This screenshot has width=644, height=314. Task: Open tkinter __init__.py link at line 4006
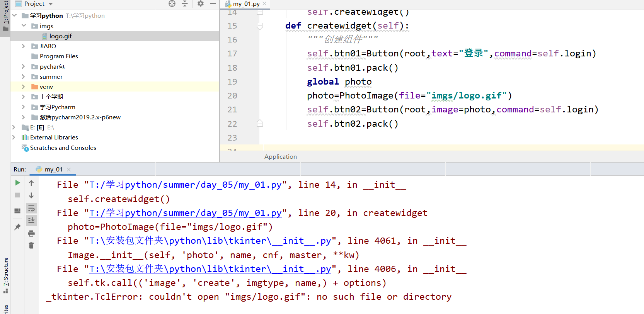tap(210, 269)
